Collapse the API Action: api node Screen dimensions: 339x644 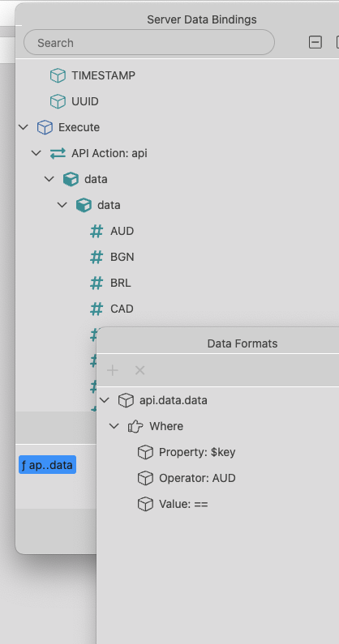pyautogui.click(x=36, y=153)
